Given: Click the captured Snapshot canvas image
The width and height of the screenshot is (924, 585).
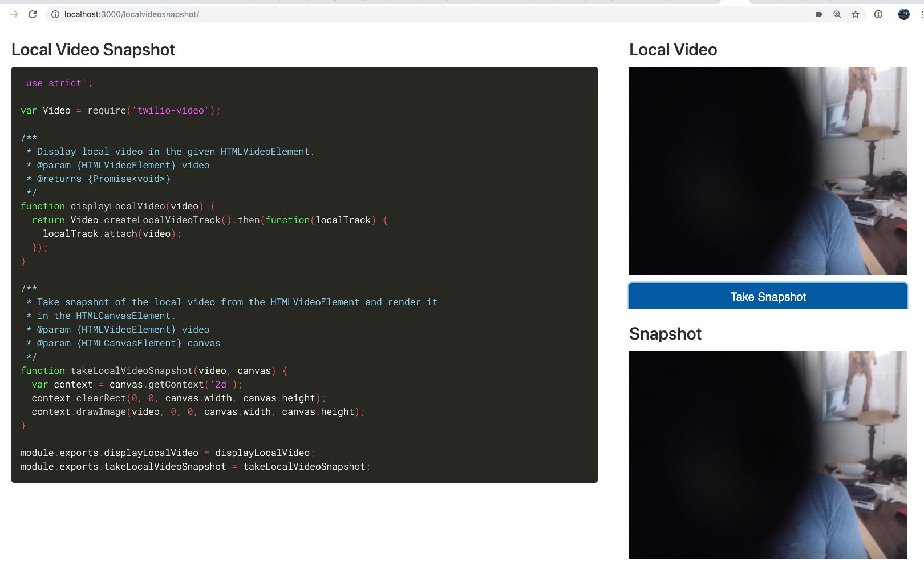Looking at the screenshot, I should (767, 455).
